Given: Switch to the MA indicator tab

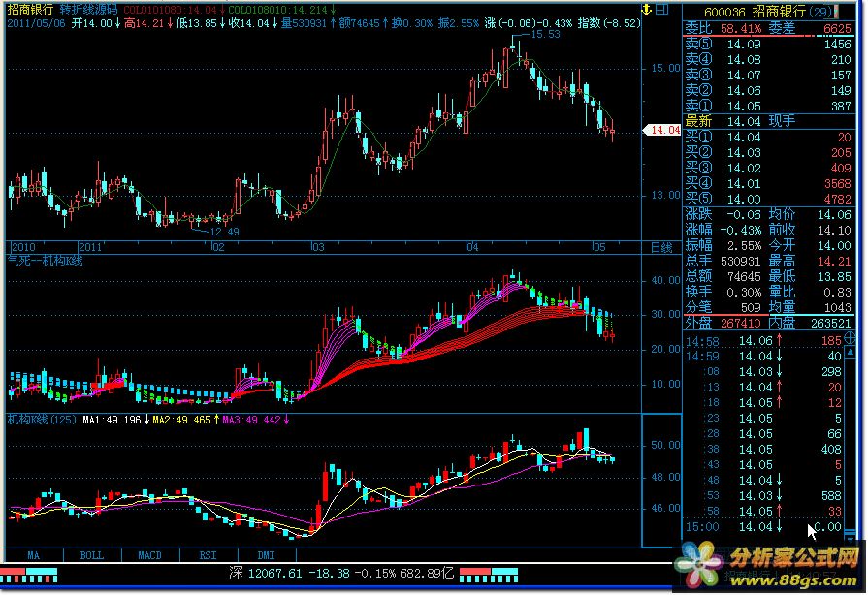Looking at the screenshot, I should click(34, 555).
